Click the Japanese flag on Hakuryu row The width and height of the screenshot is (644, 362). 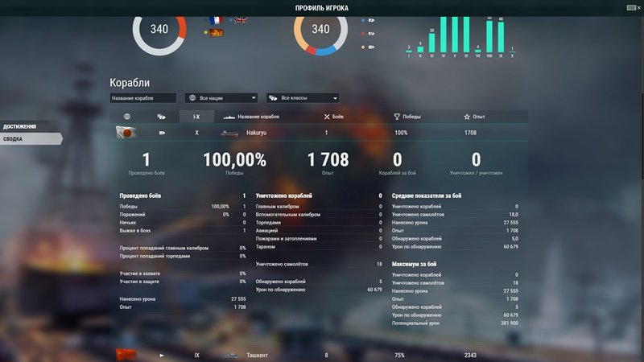coord(126,132)
